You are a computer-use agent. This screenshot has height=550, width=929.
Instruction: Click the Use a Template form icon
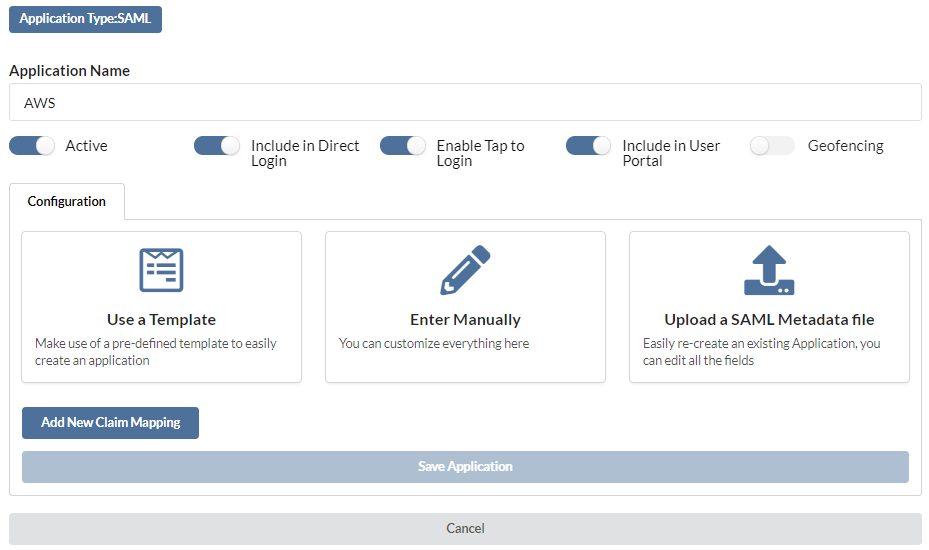pyautogui.click(x=161, y=270)
